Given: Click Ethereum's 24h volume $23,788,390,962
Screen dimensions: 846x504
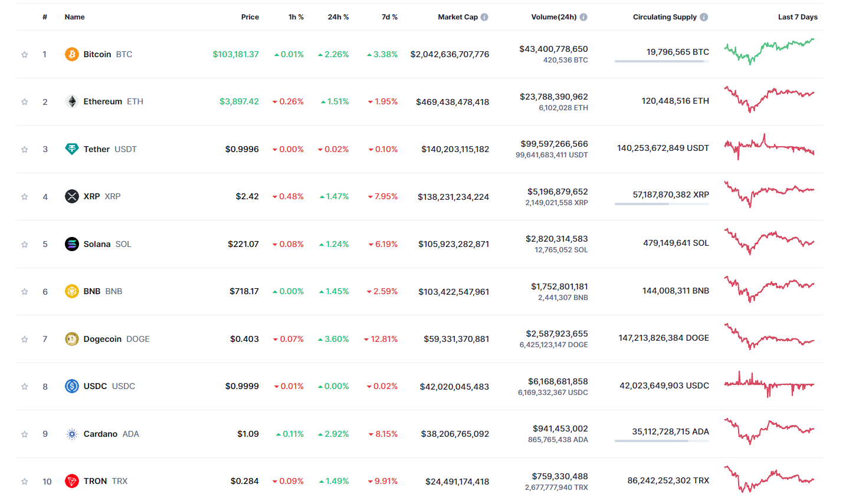Looking at the screenshot, I should [554, 97].
